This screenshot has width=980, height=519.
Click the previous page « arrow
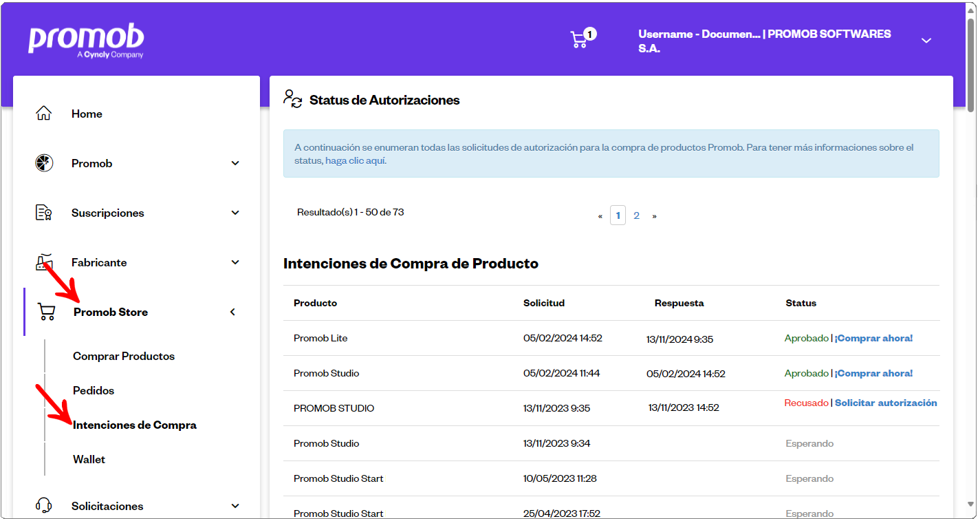[600, 216]
